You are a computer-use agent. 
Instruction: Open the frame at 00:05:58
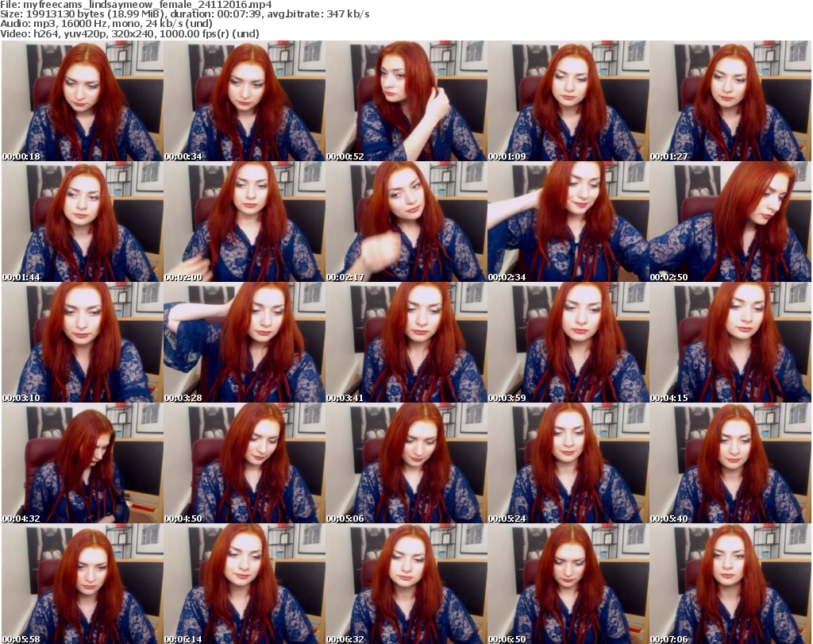click(x=83, y=584)
